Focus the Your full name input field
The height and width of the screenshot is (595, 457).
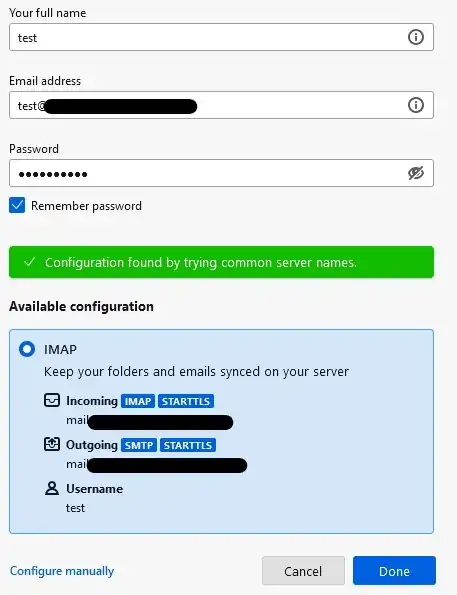pyautogui.click(x=221, y=37)
